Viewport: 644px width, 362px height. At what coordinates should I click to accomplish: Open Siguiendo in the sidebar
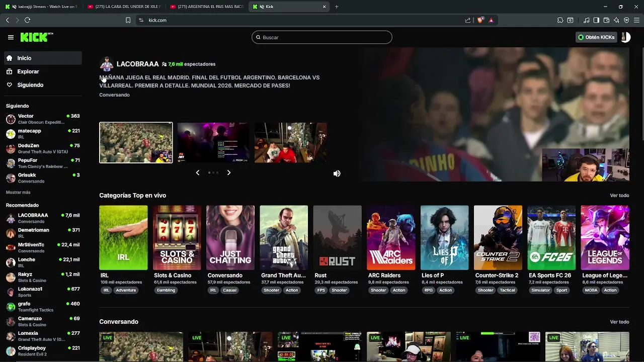(43, 85)
